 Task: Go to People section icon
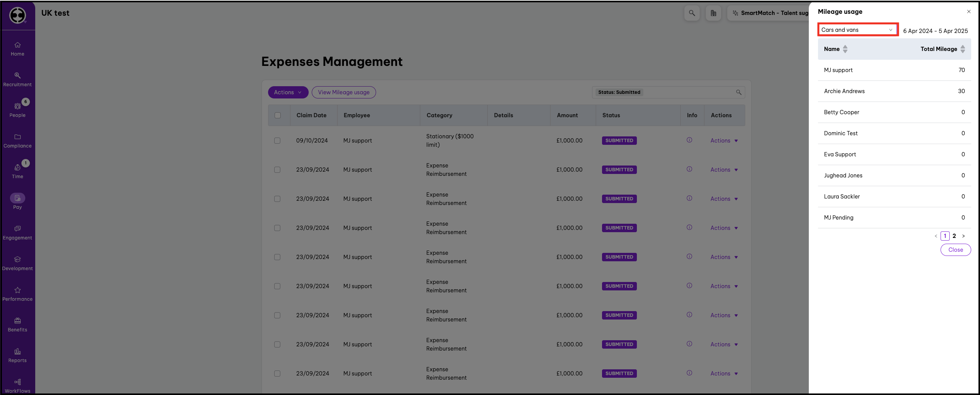(18, 107)
